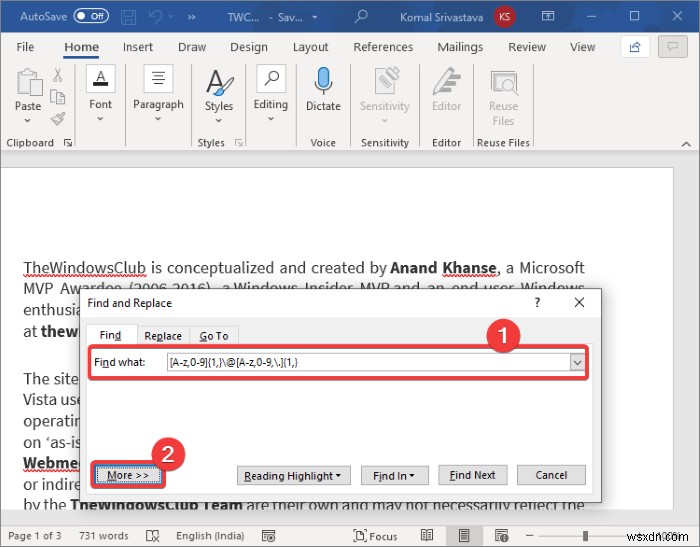The width and height of the screenshot is (700, 547).
Task: Switch to Web Layout view icon
Action: 501,535
